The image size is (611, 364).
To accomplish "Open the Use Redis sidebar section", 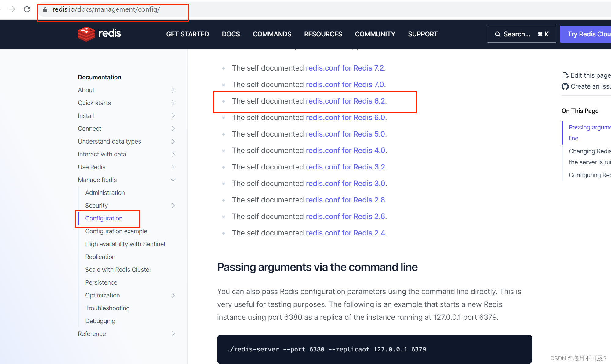I will (x=92, y=167).
